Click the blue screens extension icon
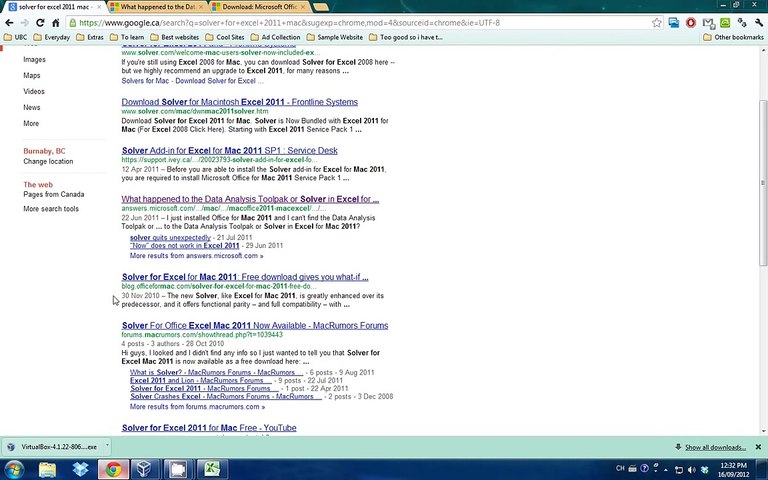This screenshot has width=768, height=480. (x=674, y=23)
